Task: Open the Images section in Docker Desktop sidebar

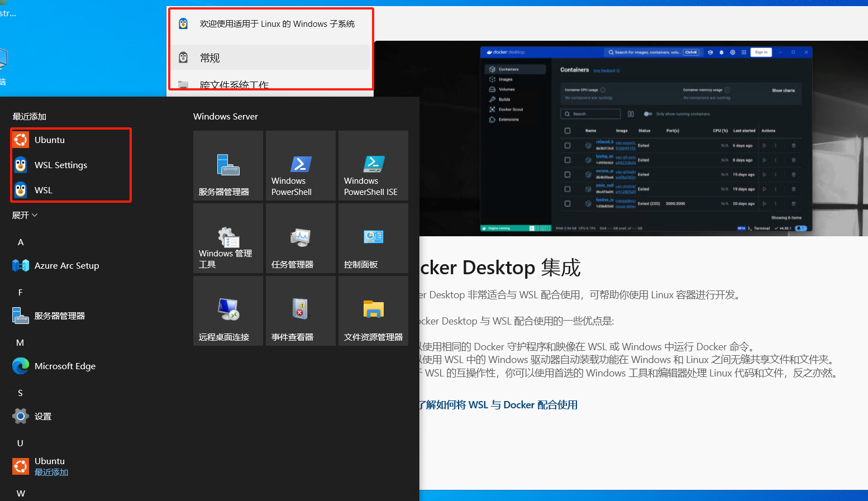Action: (x=505, y=79)
